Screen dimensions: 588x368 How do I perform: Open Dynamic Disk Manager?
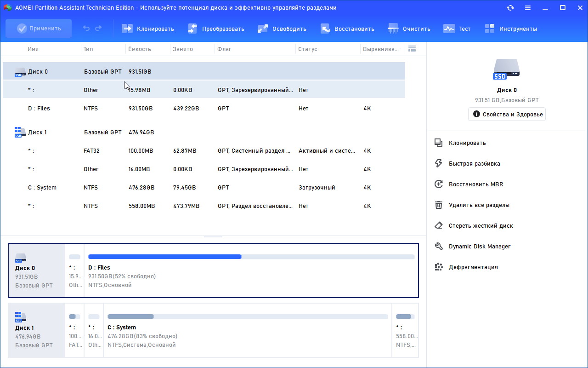pos(480,246)
